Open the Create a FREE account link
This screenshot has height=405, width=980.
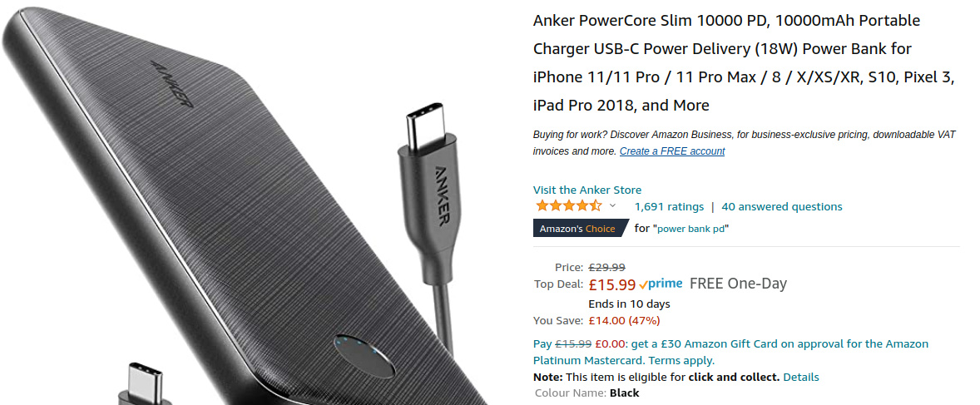(672, 151)
